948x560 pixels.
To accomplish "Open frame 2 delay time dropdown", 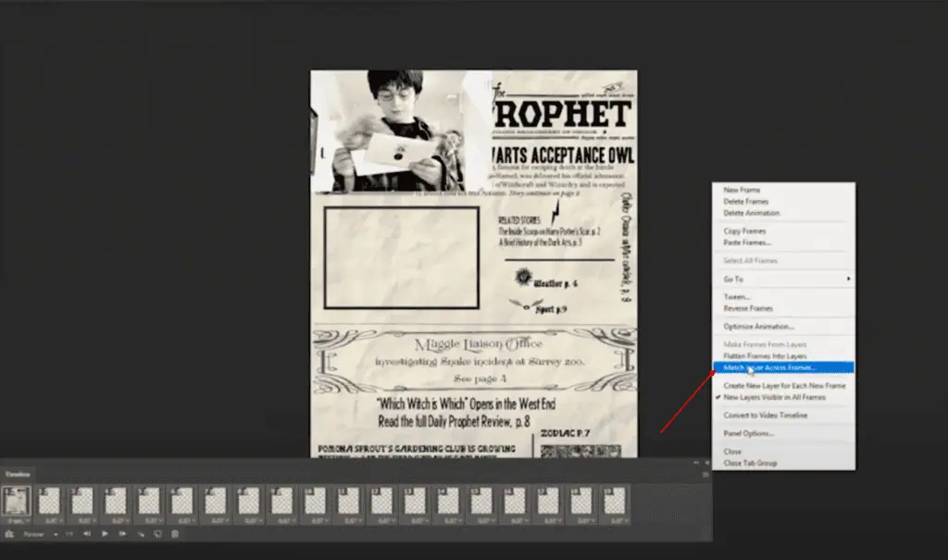I will pos(53,521).
